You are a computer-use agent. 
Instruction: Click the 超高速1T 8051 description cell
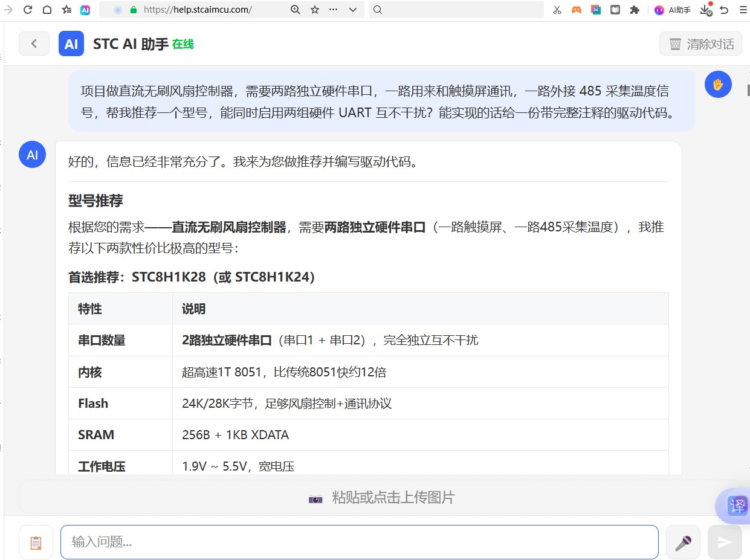point(421,372)
